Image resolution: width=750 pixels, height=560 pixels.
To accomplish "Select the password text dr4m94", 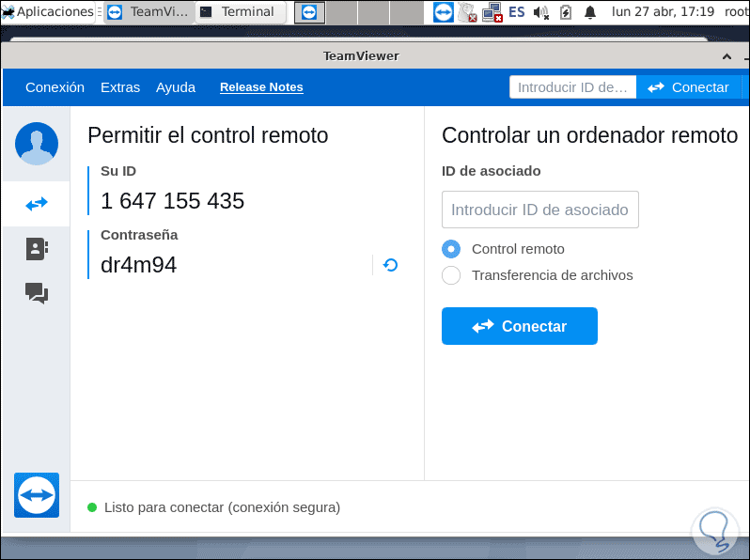I will tap(139, 265).
